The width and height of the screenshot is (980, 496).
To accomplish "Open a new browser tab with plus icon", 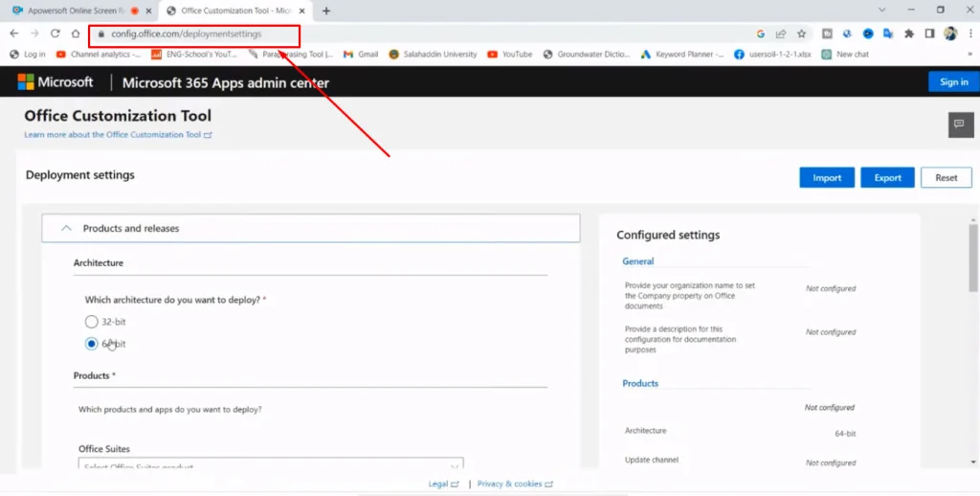I will [x=326, y=11].
